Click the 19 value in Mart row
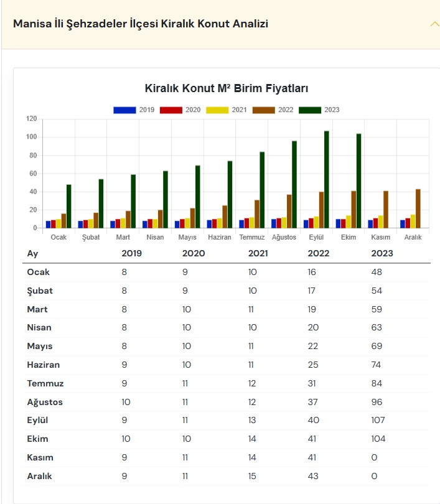 click(312, 309)
